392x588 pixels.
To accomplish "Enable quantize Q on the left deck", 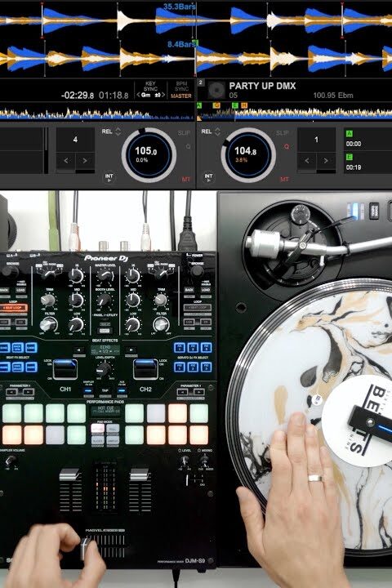I will pos(188,146).
